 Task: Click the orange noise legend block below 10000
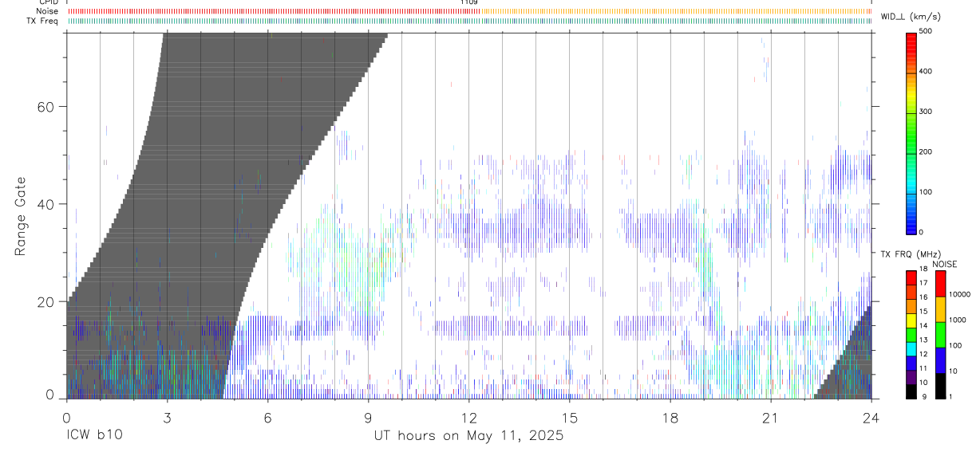coord(940,309)
